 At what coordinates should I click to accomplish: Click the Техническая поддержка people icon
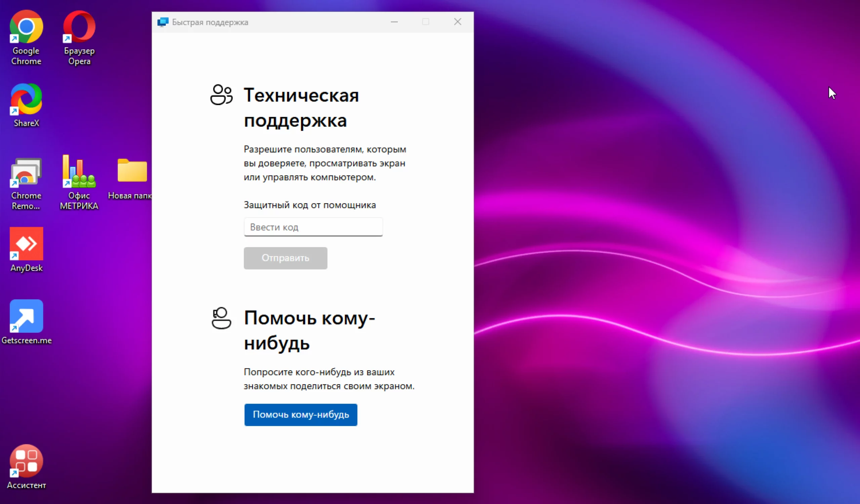[221, 95]
